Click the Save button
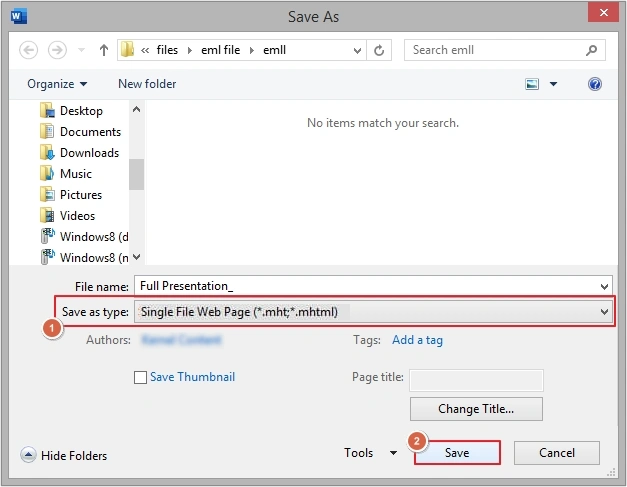 [457, 453]
